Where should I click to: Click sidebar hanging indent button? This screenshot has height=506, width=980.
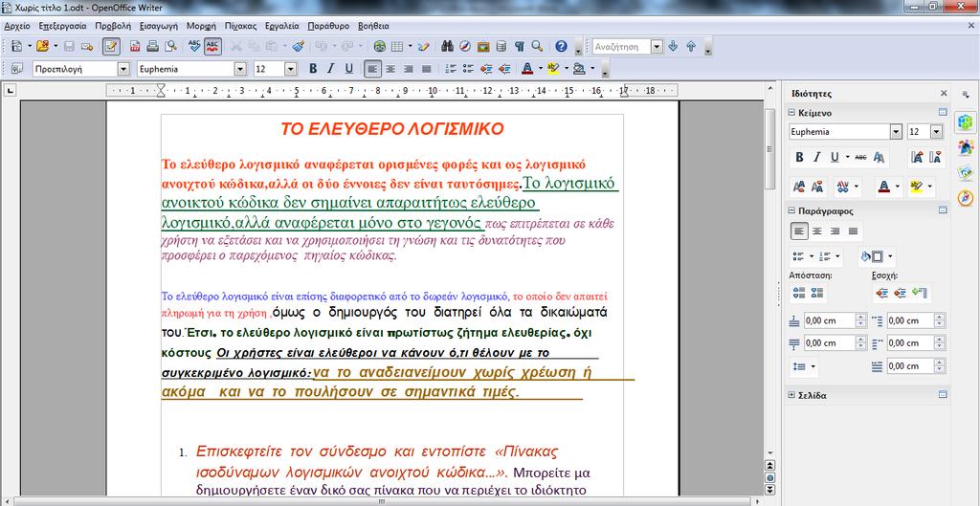918,293
